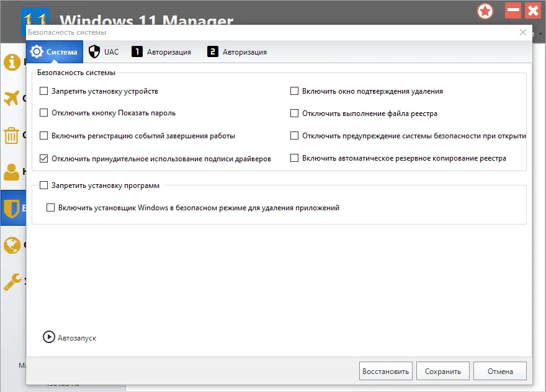Screen dimensions: 546x392
Task: Click Сохранить to save settings
Action: 442,371
